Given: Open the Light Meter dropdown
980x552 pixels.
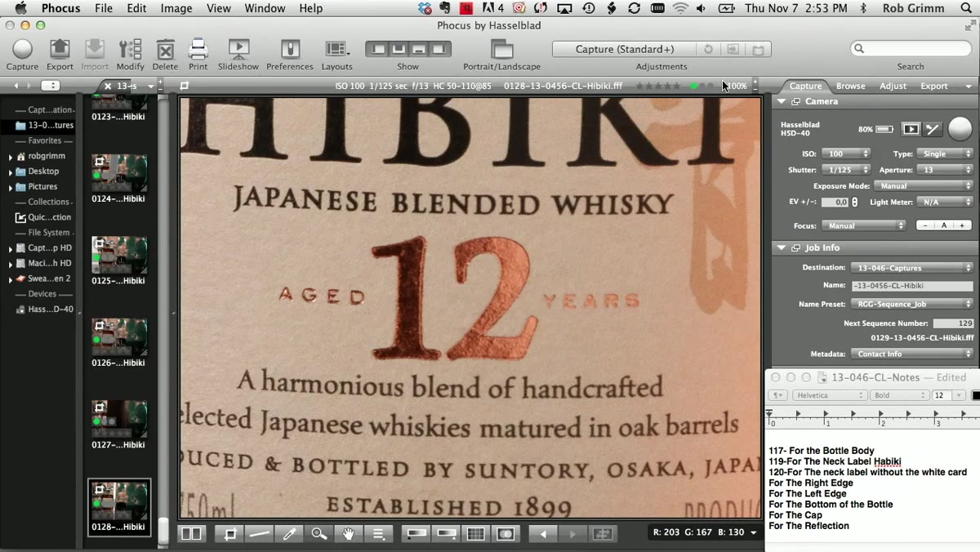Looking at the screenshot, I should 944,202.
